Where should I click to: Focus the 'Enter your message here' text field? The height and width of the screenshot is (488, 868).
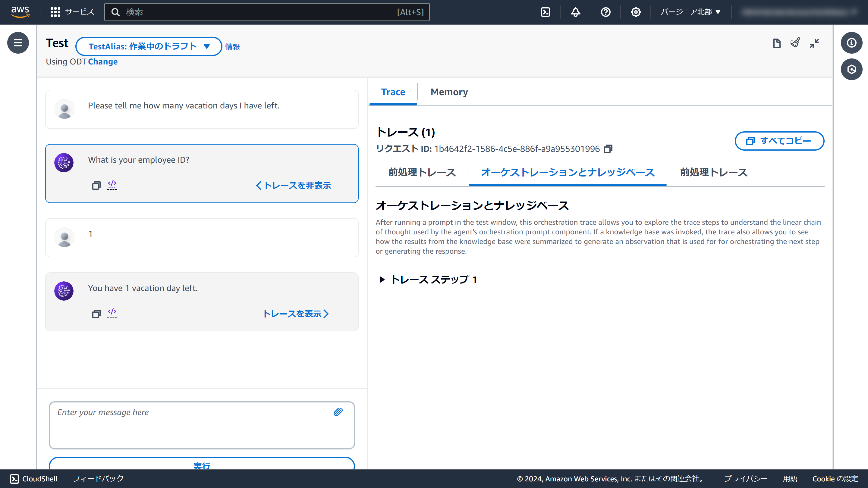click(x=192, y=424)
